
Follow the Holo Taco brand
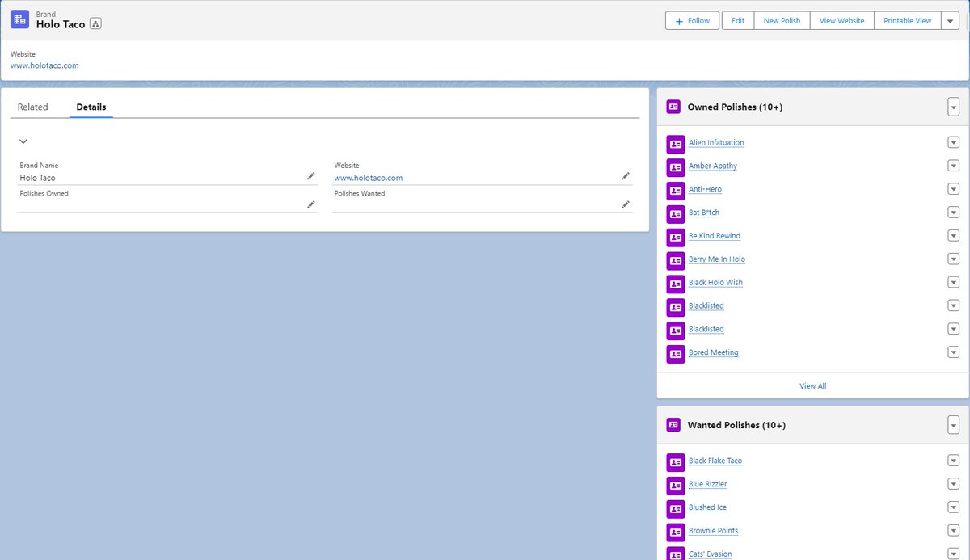pyautogui.click(x=692, y=21)
